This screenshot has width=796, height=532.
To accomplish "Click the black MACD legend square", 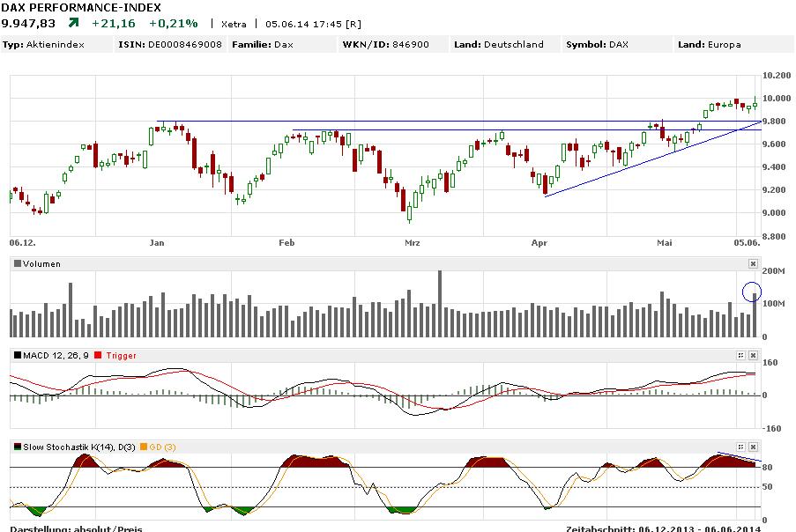I will tap(18, 356).
